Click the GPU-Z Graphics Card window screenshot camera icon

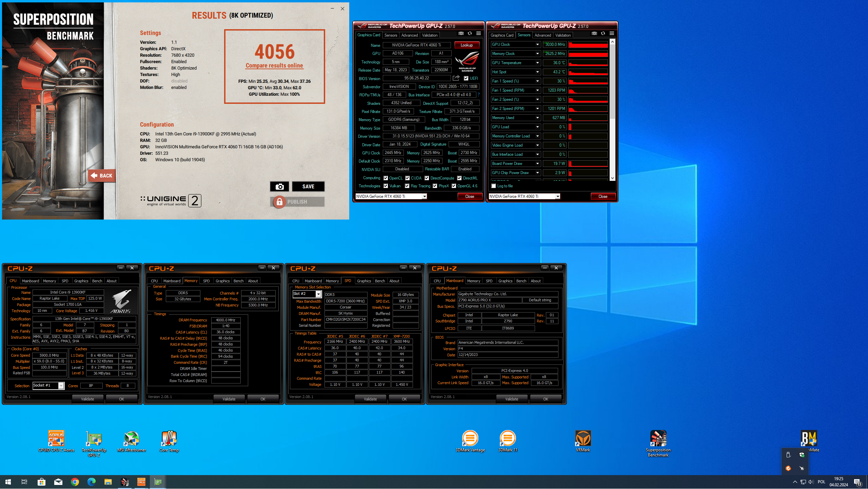coord(461,33)
